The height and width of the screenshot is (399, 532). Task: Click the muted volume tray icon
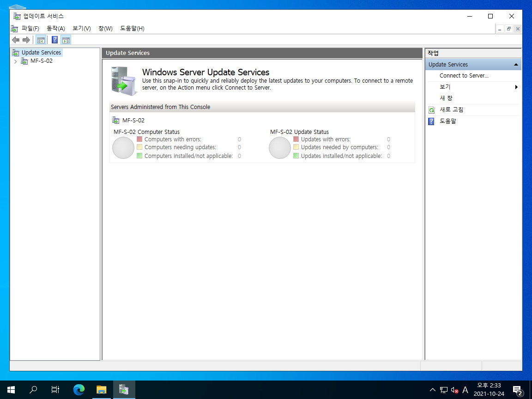coord(454,390)
